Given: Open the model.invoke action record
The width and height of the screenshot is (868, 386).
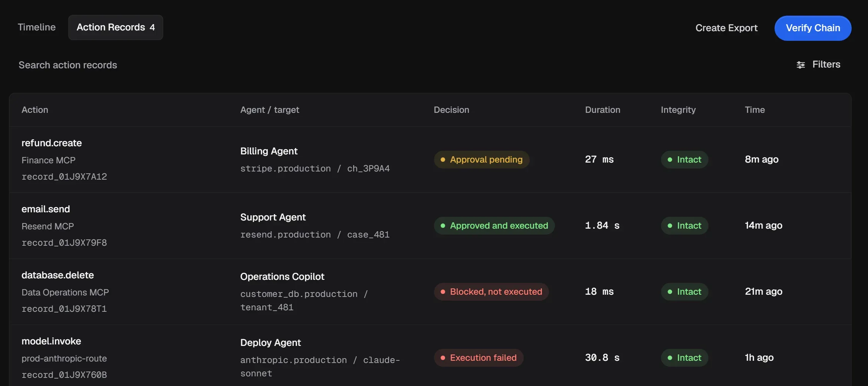Looking at the screenshot, I should [x=430, y=356].
